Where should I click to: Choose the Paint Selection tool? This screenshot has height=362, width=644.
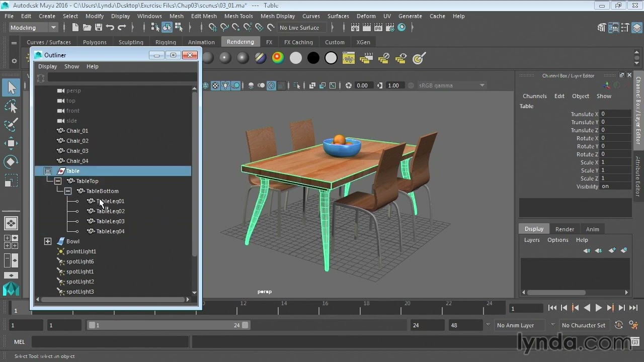point(11,124)
